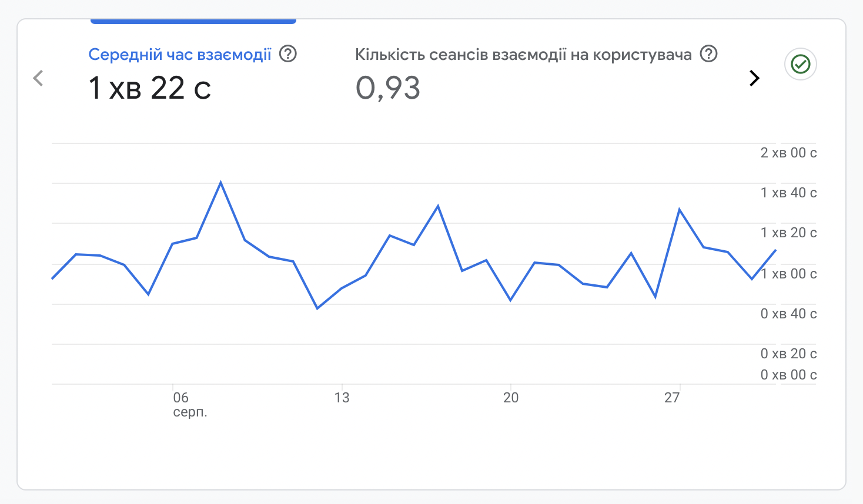Click the 2 хв 00 с axis label
This screenshot has height=504, width=863.
pyautogui.click(x=788, y=153)
